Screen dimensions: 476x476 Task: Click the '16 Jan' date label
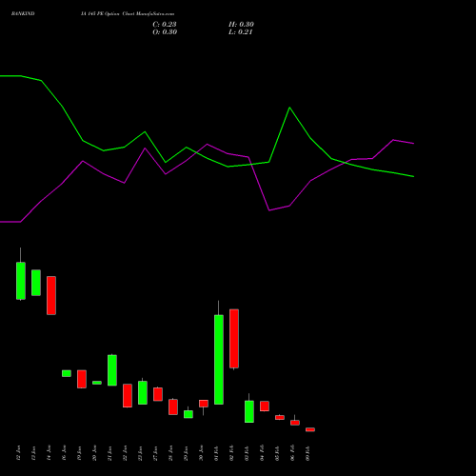(64, 453)
